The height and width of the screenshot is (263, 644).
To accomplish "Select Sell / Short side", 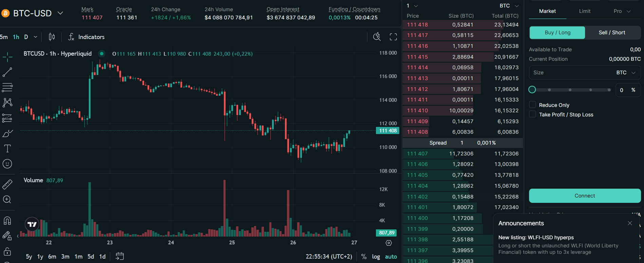I will [x=612, y=33].
